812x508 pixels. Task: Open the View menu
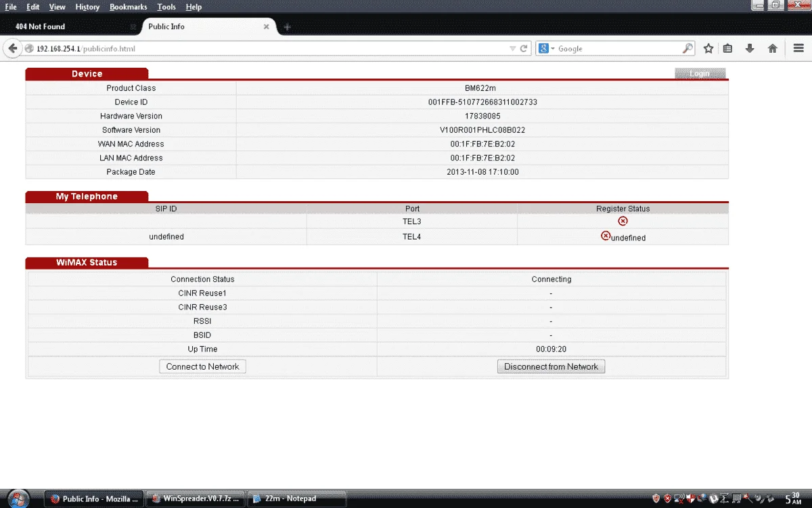pos(58,7)
